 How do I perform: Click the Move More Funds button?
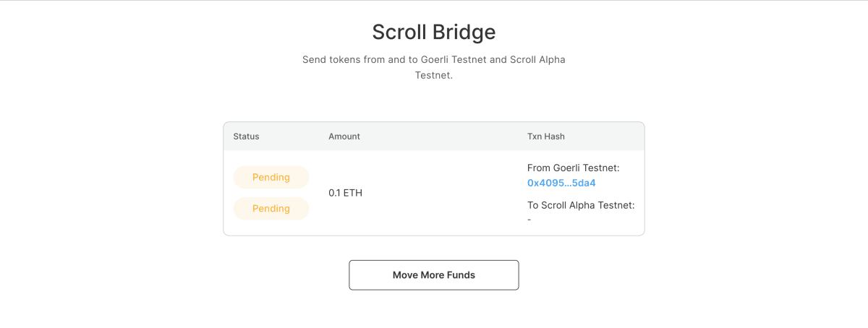click(433, 275)
